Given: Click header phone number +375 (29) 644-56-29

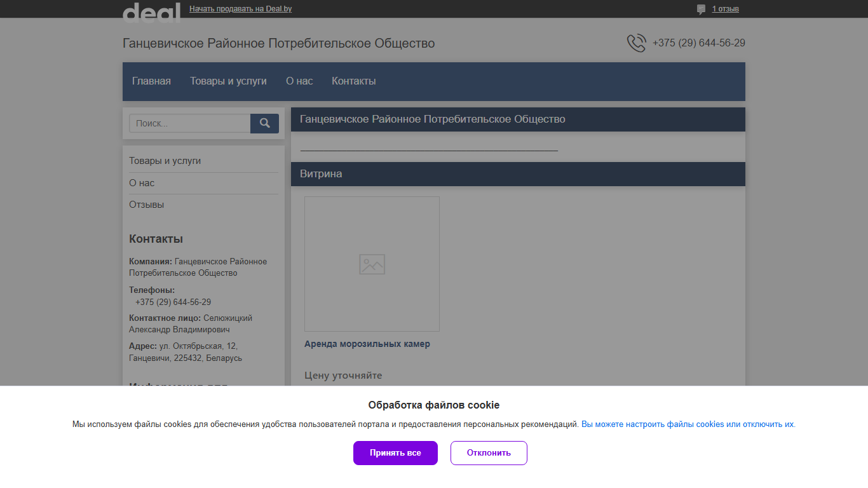Looking at the screenshot, I should 699,43.
